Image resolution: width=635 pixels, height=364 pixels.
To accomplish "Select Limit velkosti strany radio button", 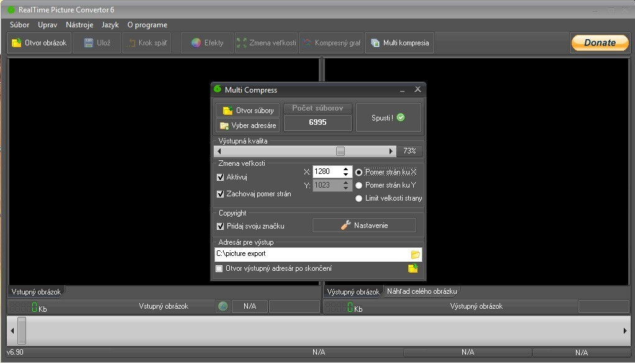I will click(359, 198).
